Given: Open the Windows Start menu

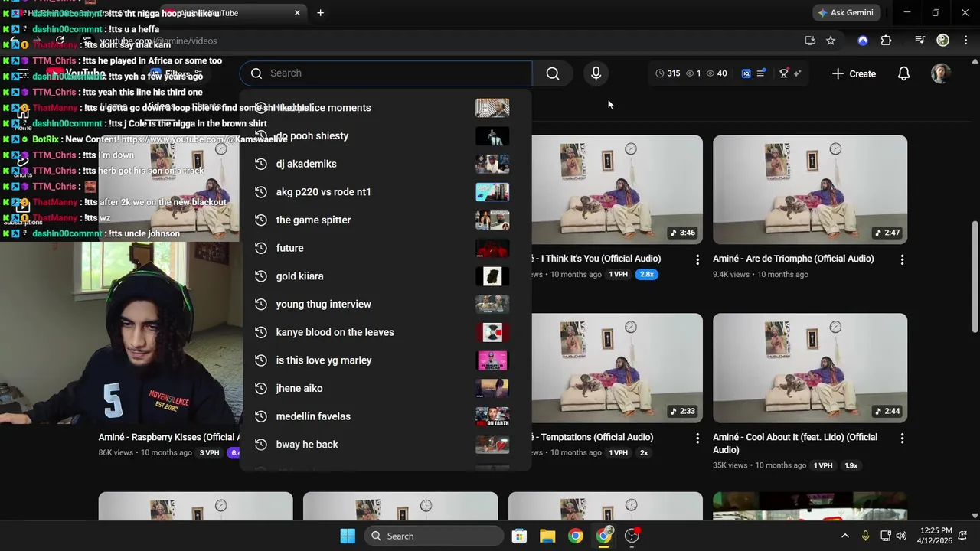Looking at the screenshot, I should (348, 536).
